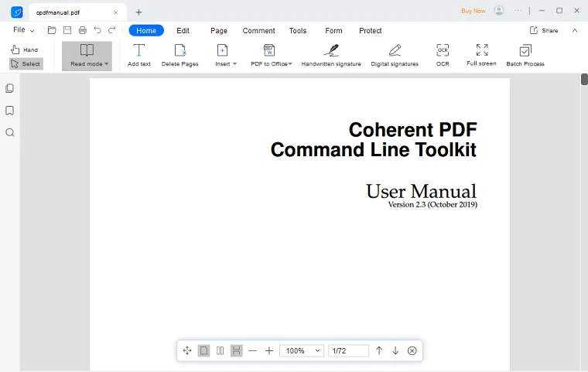Open a new tab with plus button
The image size is (588, 372).
coord(138,12)
